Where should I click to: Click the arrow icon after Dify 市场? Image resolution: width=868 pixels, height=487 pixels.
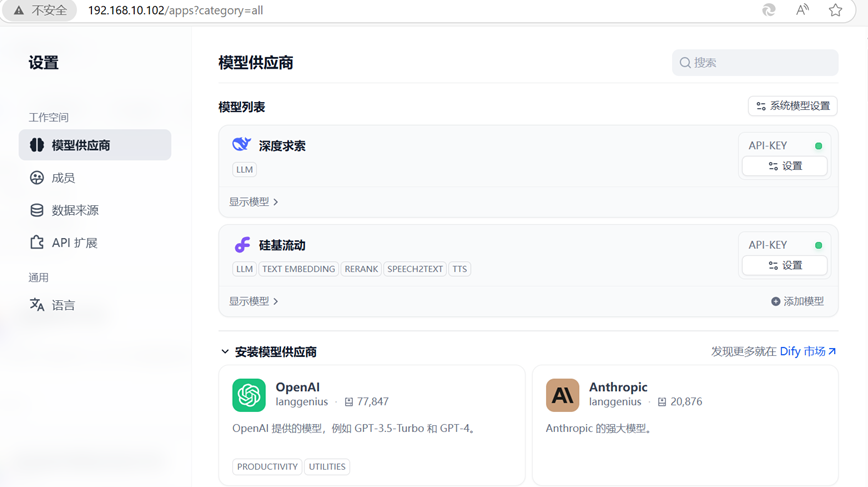point(832,351)
